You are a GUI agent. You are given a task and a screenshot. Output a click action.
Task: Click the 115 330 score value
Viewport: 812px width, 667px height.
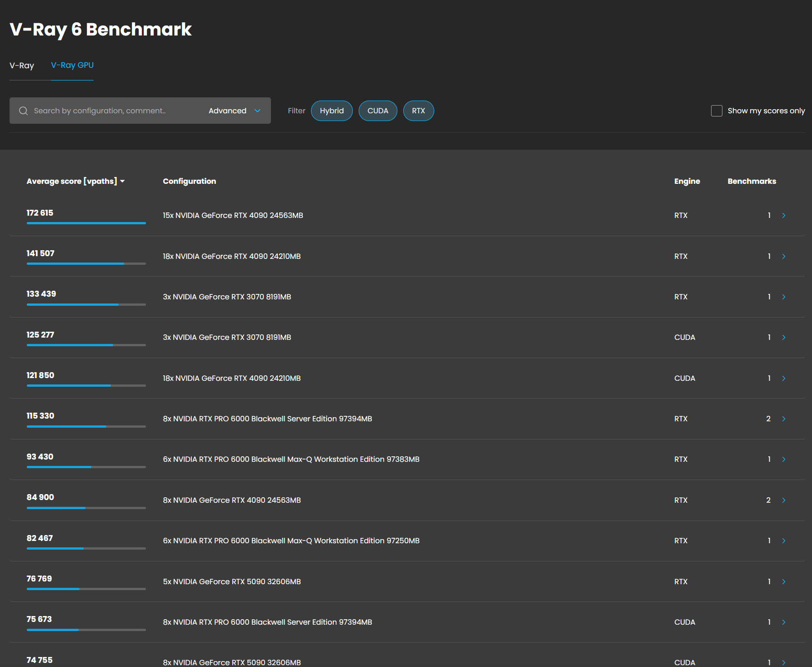click(x=40, y=416)
